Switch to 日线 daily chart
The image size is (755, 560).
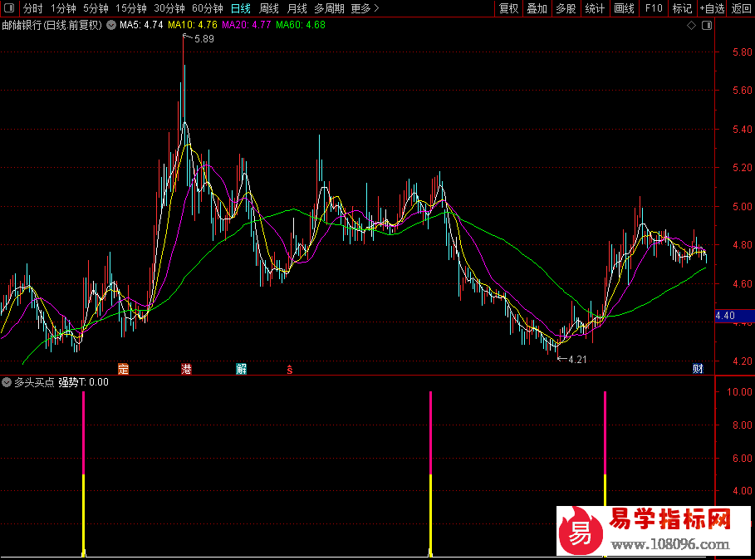tap(240, 8)
